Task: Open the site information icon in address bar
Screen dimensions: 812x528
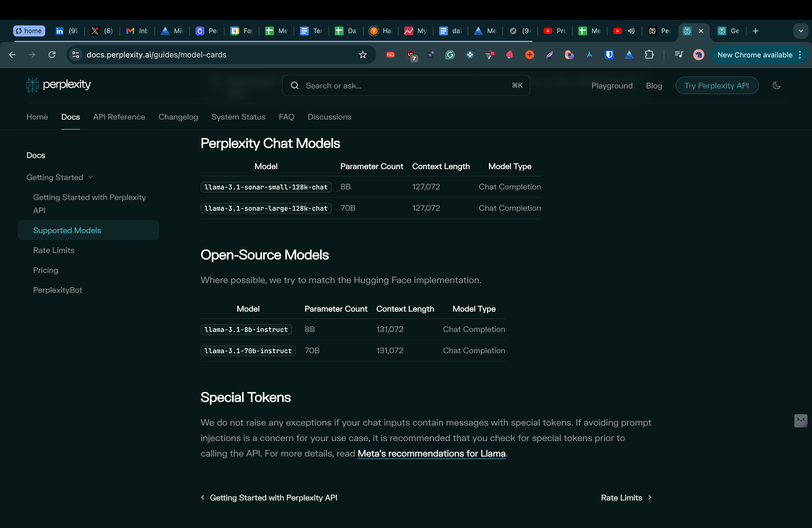Action: [x=76, y=55]
